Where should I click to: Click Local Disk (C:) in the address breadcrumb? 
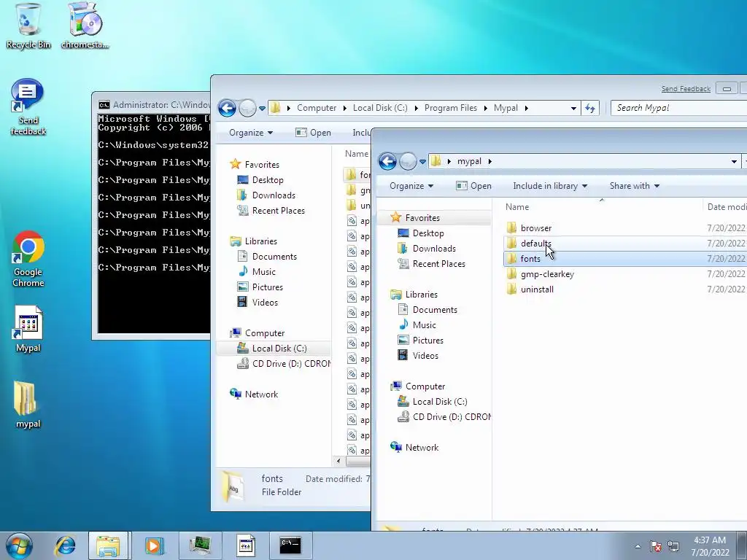380,108
